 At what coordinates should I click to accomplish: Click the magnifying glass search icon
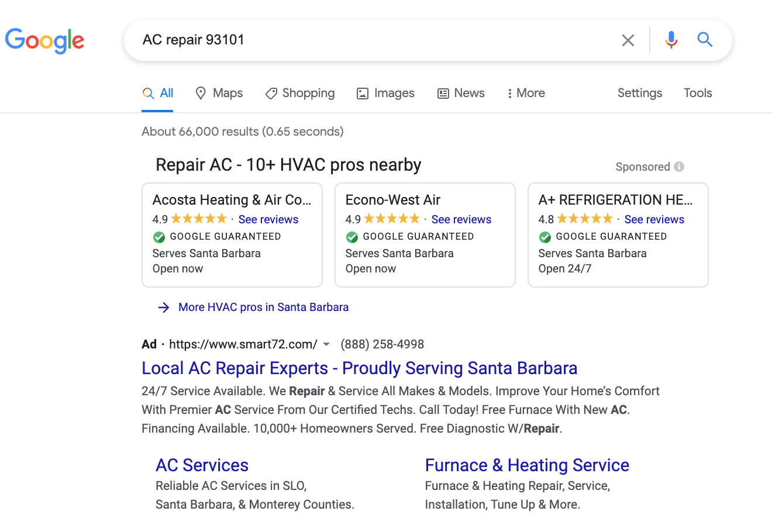(x=705, y=40)
